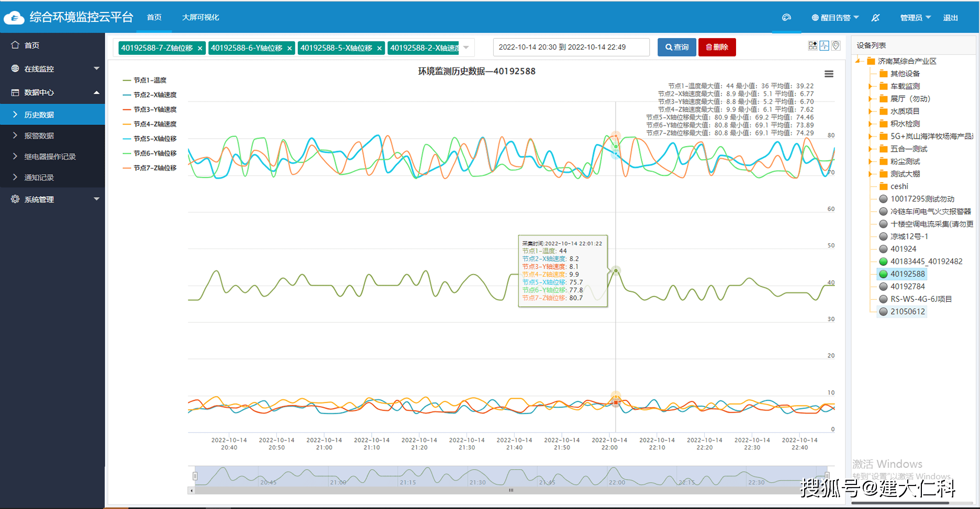Select 凉城12号-1 device in the tree
Viewport: 980px width, 509px height.
pos(909,236)
